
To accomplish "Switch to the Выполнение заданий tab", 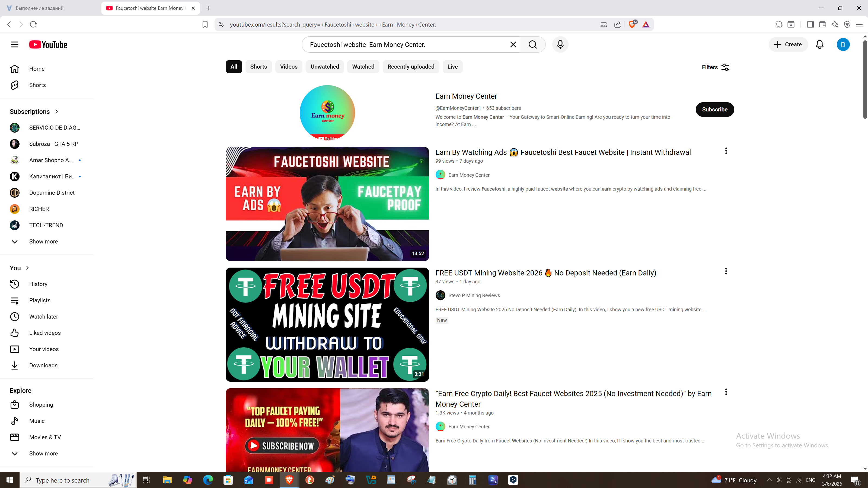I will (x=39, y=8).
